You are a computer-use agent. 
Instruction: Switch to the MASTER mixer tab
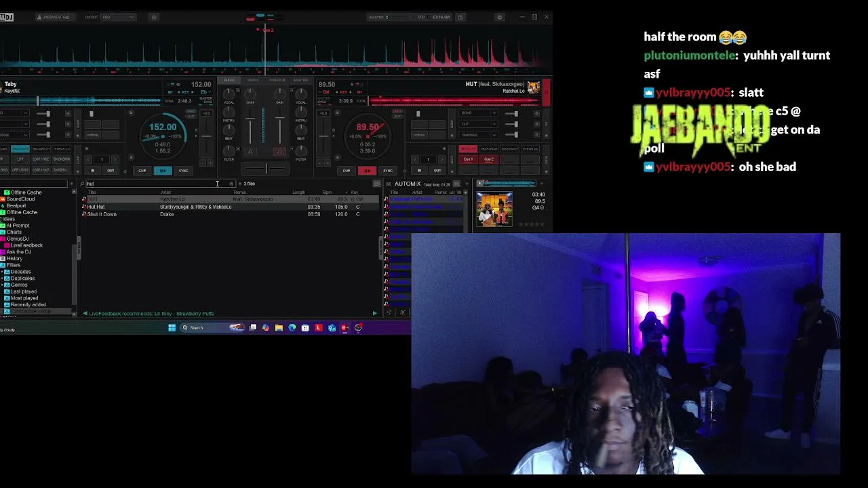(x=300, y=80)
